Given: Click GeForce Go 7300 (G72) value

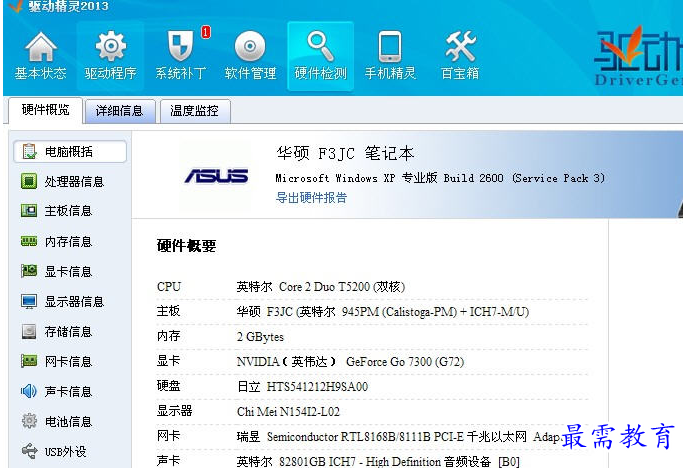Looking at the screenshot, I should pos(351,362).
